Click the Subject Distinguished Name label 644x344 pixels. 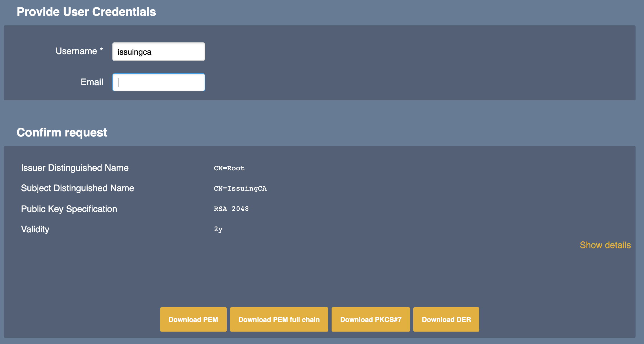[78, 188]
